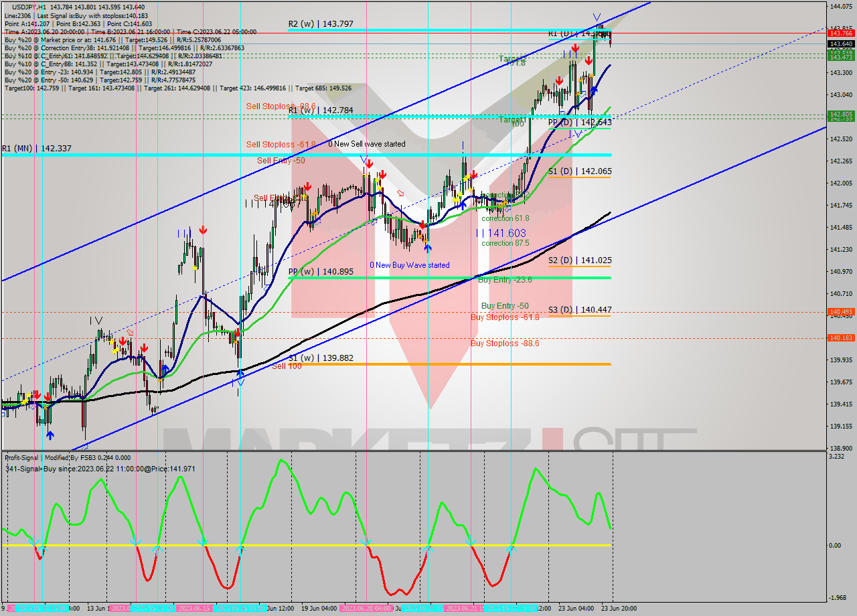Click the R2 (w) | 143.797 label
The width and height of the screenshot is (857, 616).
[x=321, y=24]
